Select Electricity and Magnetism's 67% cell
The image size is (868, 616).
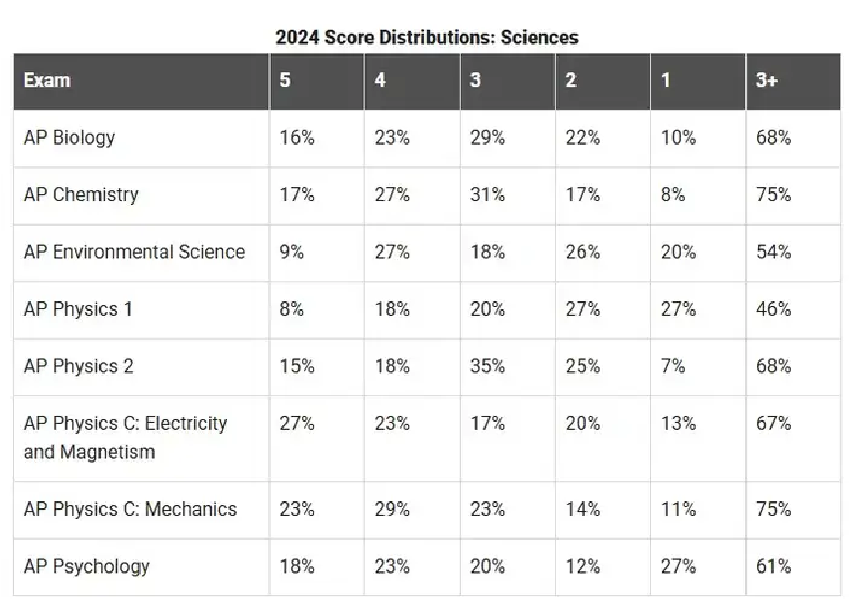tap(773, 423)
